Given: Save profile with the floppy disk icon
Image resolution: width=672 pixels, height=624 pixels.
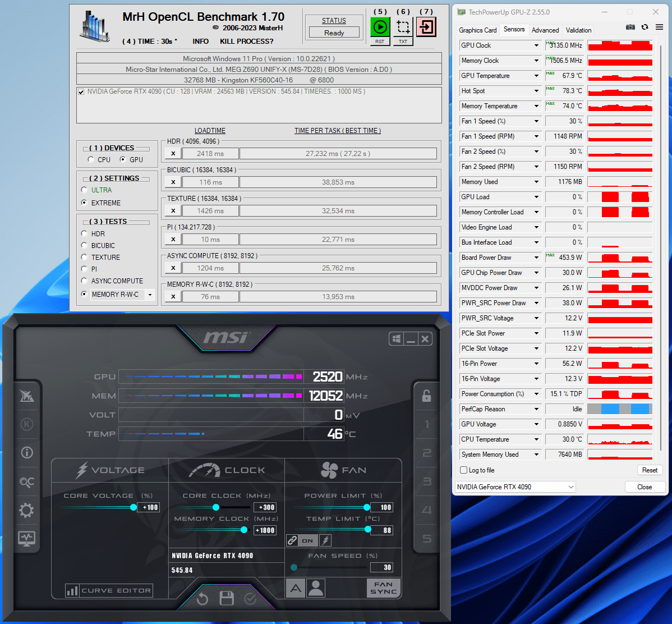Looking at the screenshot, I should 227,598.
